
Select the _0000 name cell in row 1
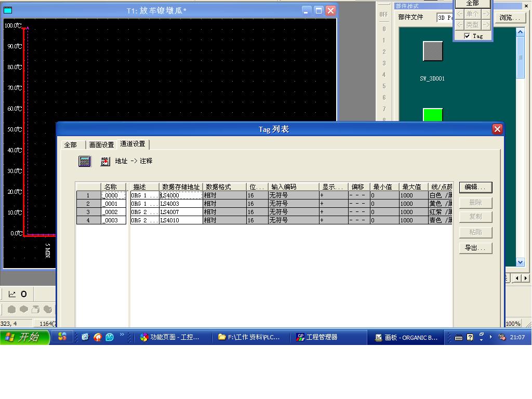click(x=113, y=195)
